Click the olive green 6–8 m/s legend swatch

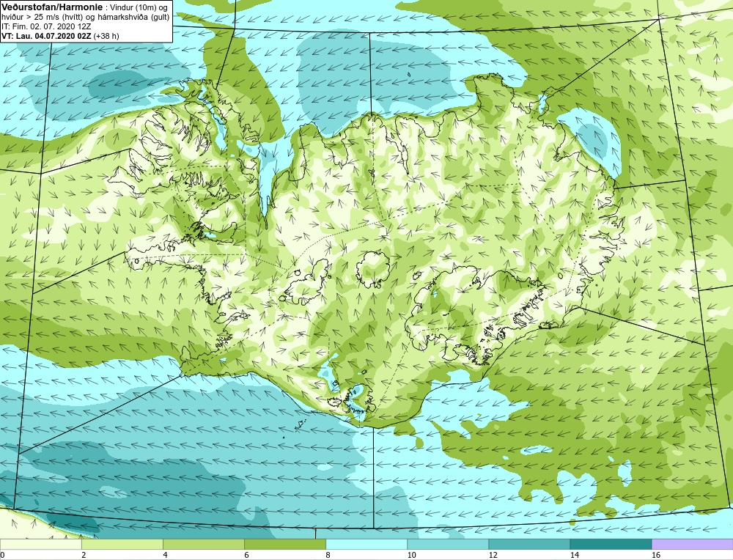click(x=285, y=544)
